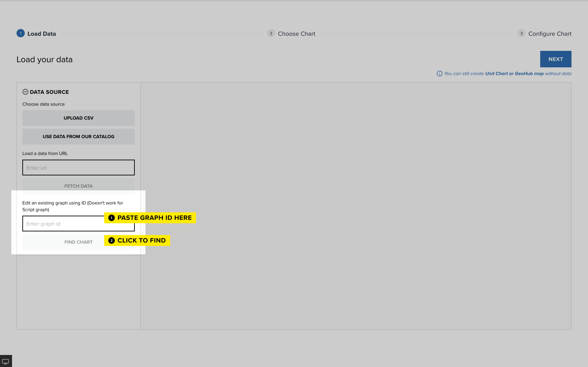Screen dimensions: 588x367
Task: Click the step 1 circle icon
Action: (x=21, y=33)
